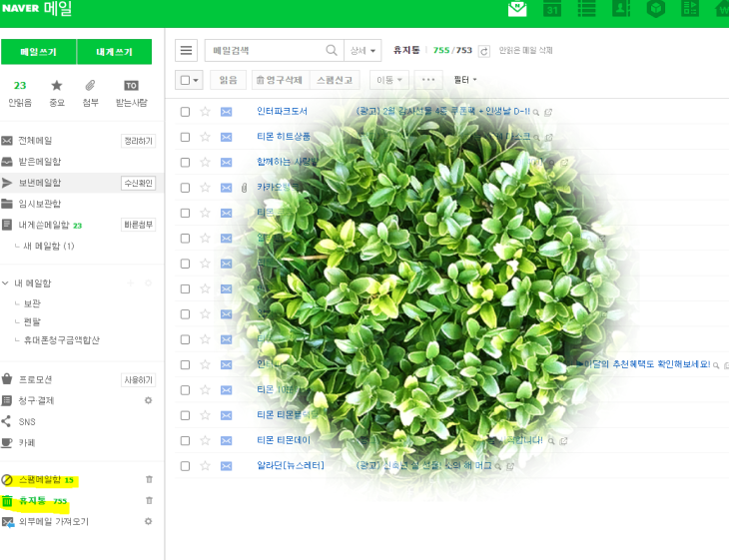Open the calendar icon in top header

pyautogui.click(x=551, y=10)
